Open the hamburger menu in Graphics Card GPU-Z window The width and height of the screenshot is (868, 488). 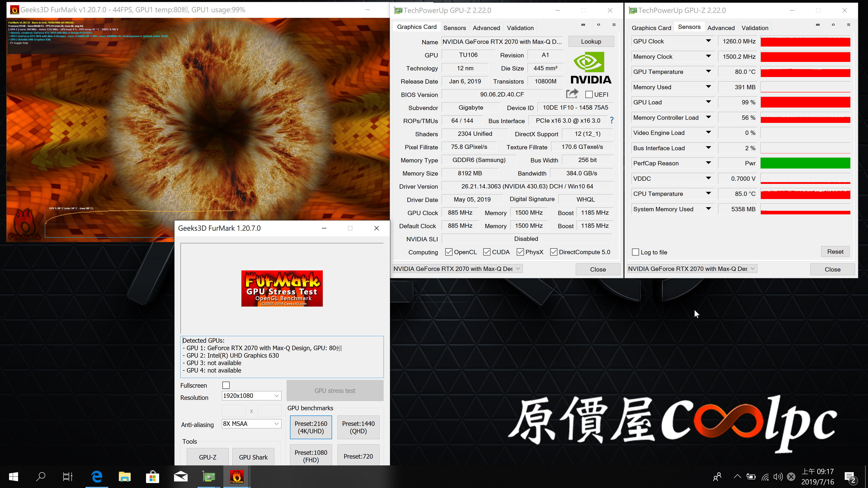(x=614, y=25)
